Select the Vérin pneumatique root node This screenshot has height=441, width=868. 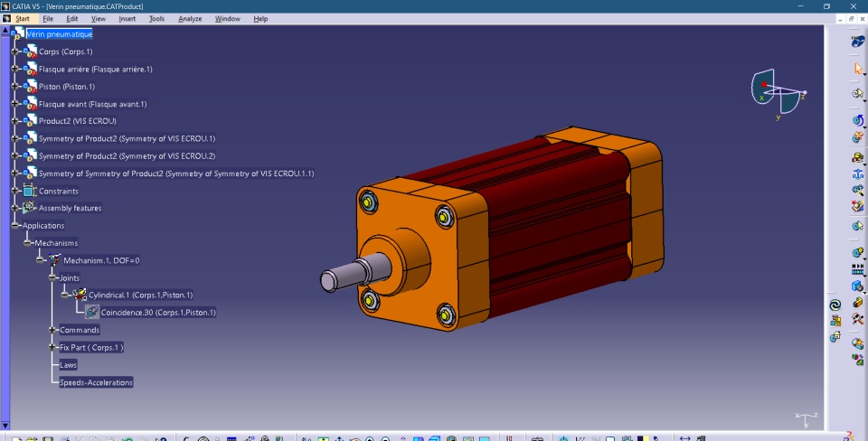click(60, 34)
